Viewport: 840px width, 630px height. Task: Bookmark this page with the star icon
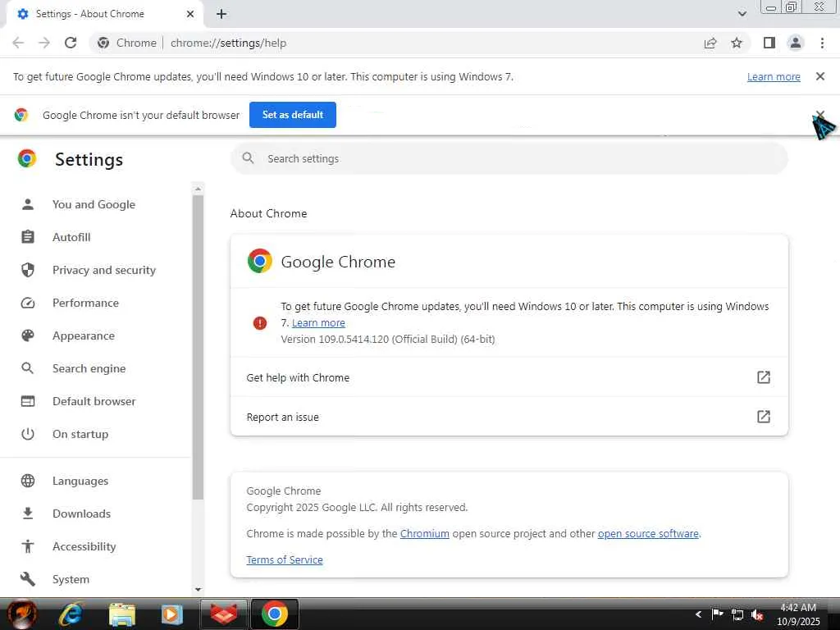pos(737,43)
